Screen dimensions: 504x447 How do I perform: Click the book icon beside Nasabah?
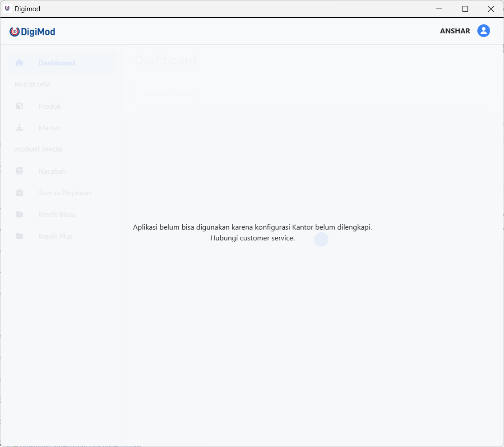pos(19,171)
